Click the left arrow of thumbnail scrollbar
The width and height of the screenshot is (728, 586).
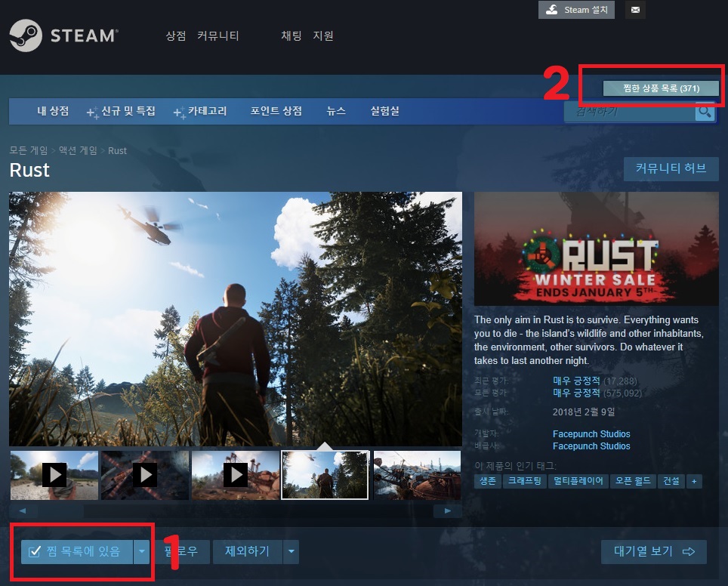23,510
